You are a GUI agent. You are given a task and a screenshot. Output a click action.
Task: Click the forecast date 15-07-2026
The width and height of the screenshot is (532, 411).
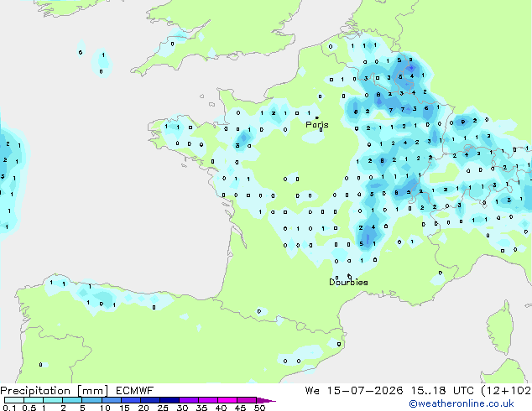coord(365,391)
